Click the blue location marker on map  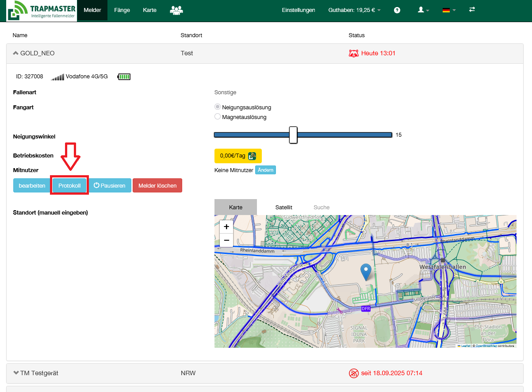tap(366, 272)
